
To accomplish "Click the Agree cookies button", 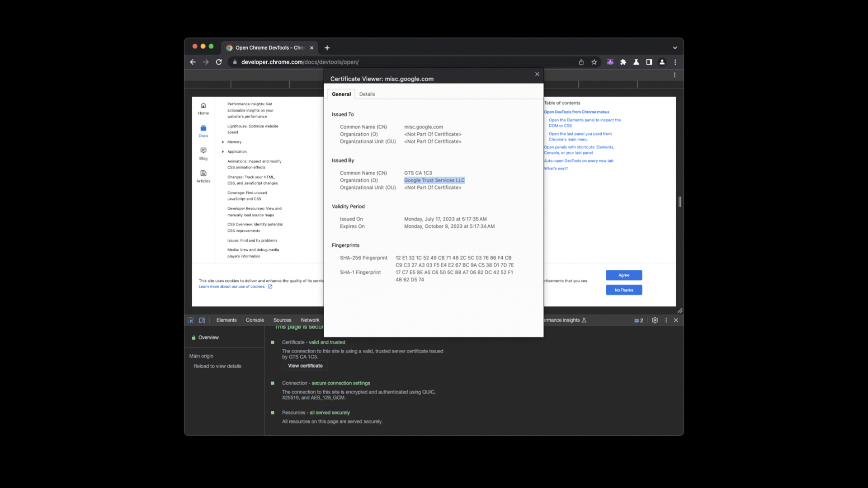I will click(624, 275).
